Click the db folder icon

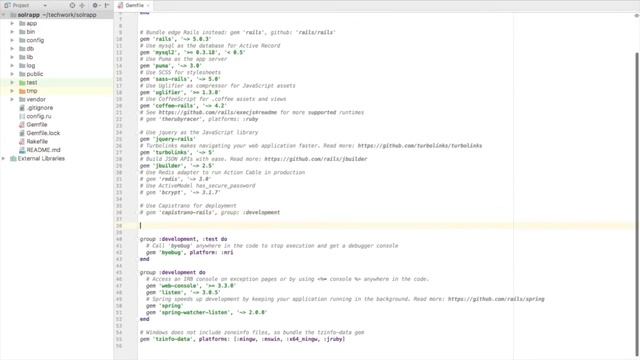pos(22,49)
